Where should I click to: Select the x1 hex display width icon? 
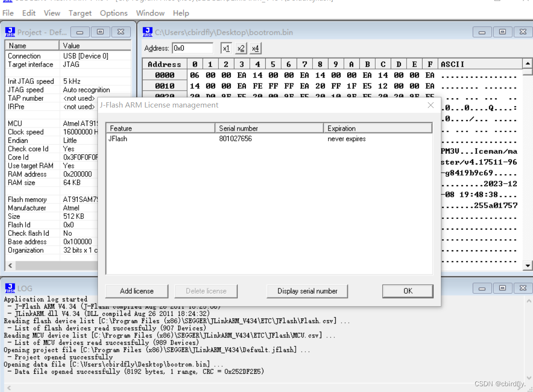tap(227, 48)
